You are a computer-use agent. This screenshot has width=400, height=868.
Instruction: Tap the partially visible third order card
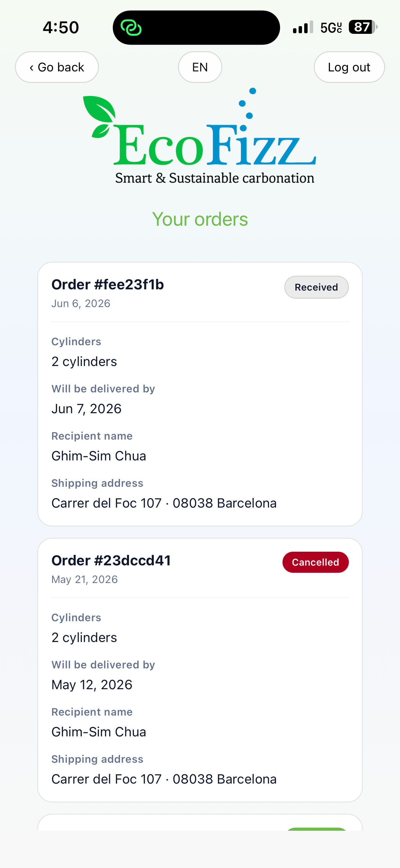(x=200, y=822)
